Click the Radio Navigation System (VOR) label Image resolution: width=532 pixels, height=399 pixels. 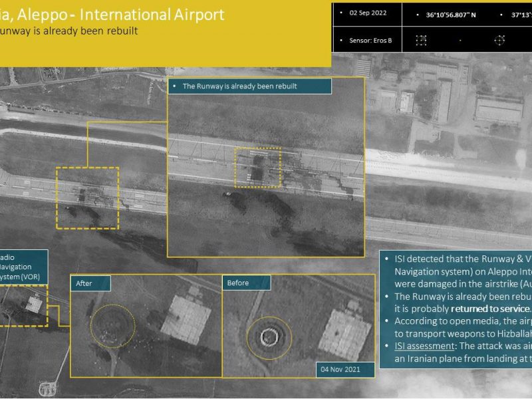point(22,267)
